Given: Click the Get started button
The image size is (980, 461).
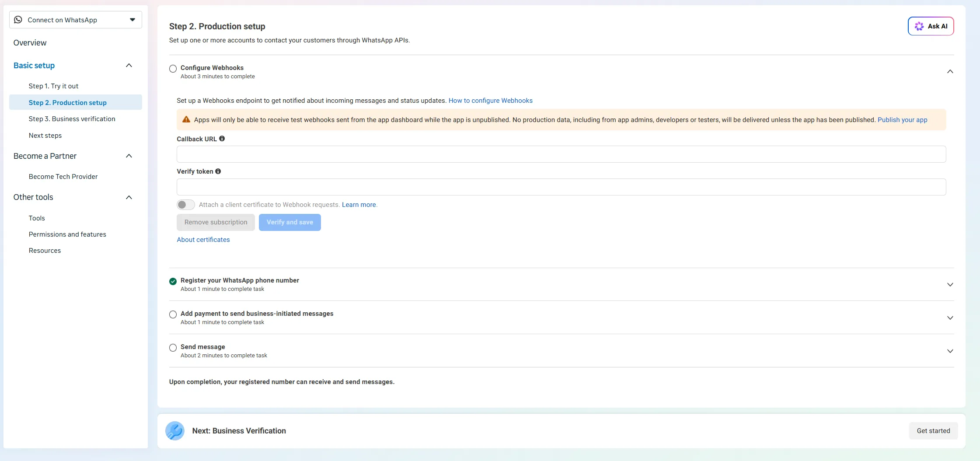Looking at the screenshot, I should [x=933, y=431].
